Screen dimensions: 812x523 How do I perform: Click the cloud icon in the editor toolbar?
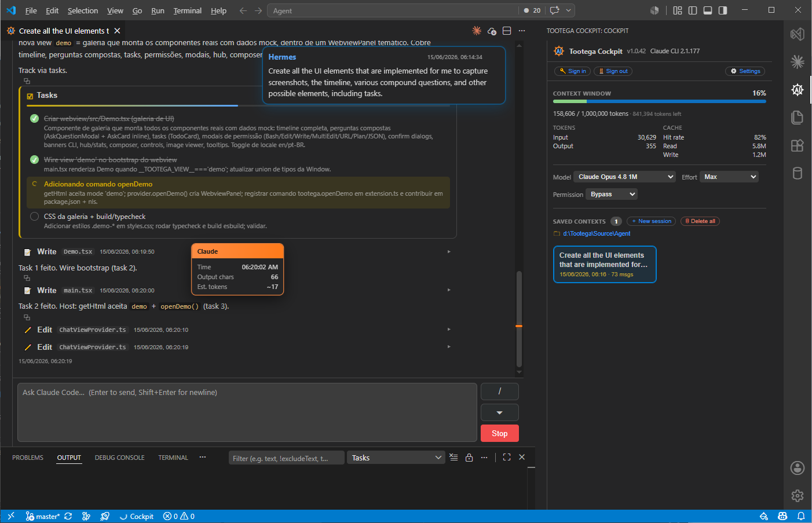(492, 31)
